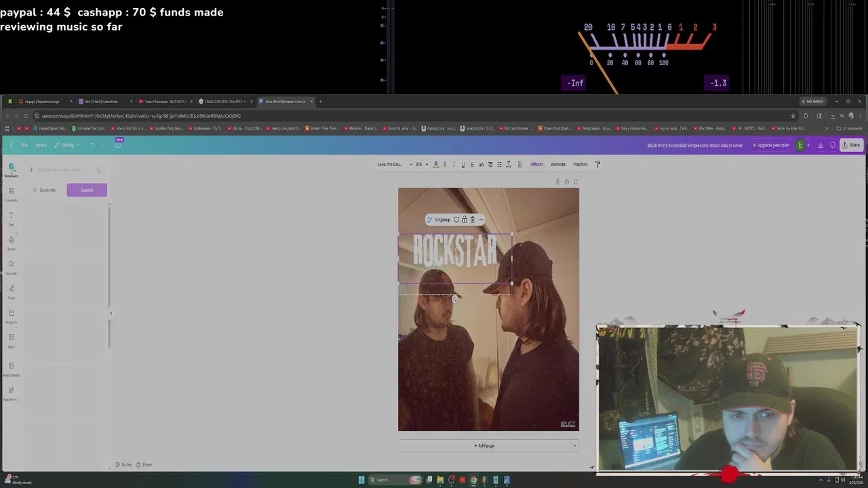Screen dimensions: 868x488
Task: Click the Canva home icon
Action: pyautogui.click(x=11, y=145)
